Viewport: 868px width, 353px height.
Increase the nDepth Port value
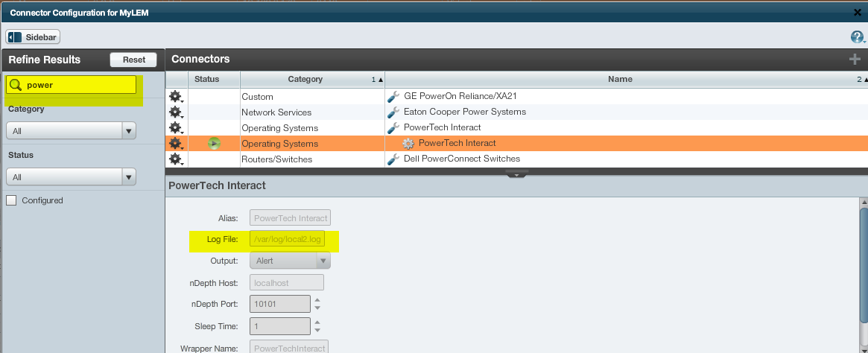(x=317, y=300)
